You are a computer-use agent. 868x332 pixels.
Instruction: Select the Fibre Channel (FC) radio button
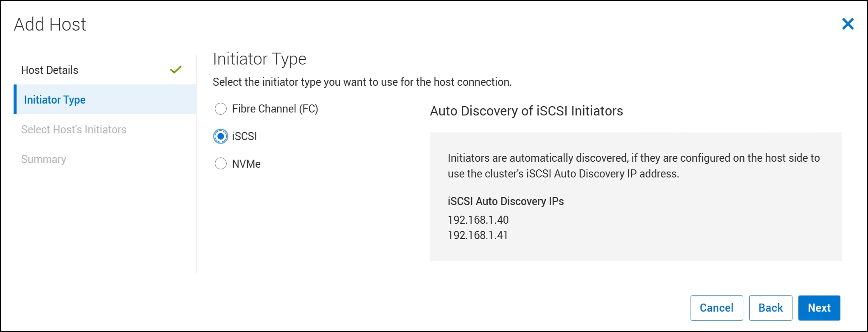click(221, 109)
